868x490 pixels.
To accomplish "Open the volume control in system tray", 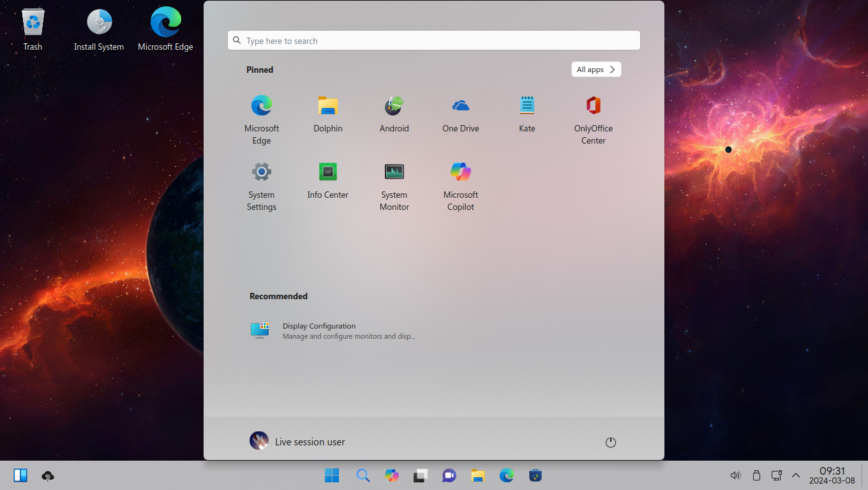I will click(735, 475).
